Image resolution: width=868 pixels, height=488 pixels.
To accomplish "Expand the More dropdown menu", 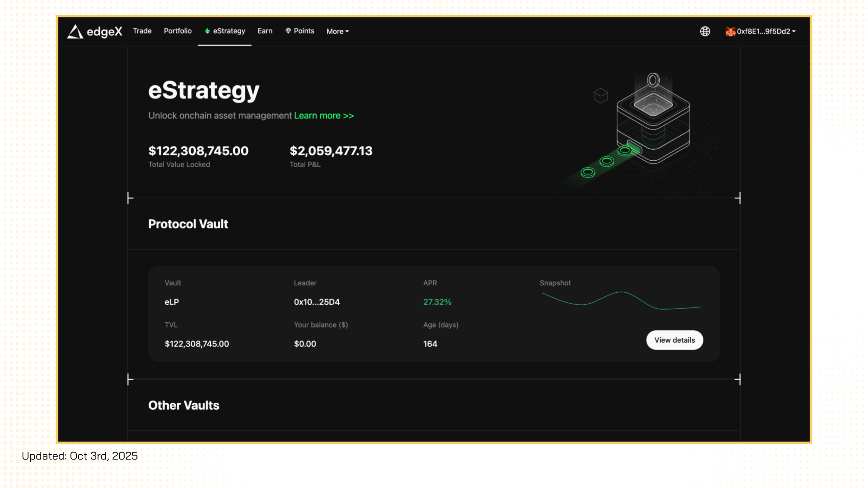I will 337,31.
